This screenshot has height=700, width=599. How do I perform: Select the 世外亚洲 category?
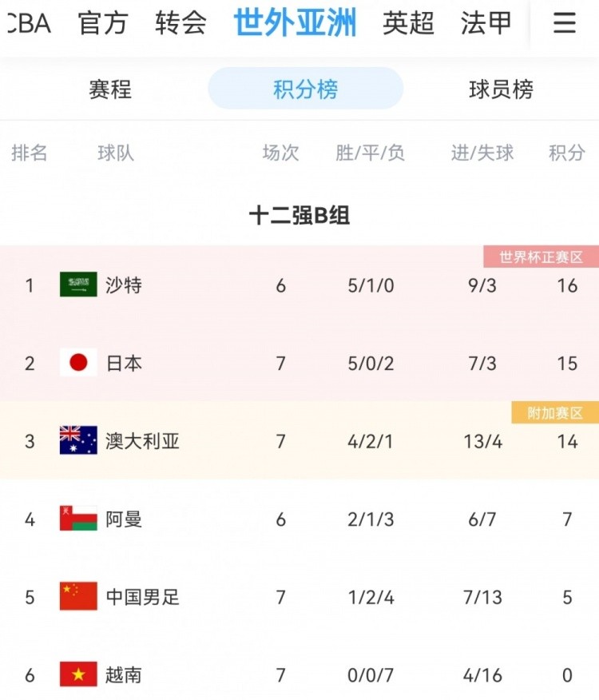coord(295,22)
